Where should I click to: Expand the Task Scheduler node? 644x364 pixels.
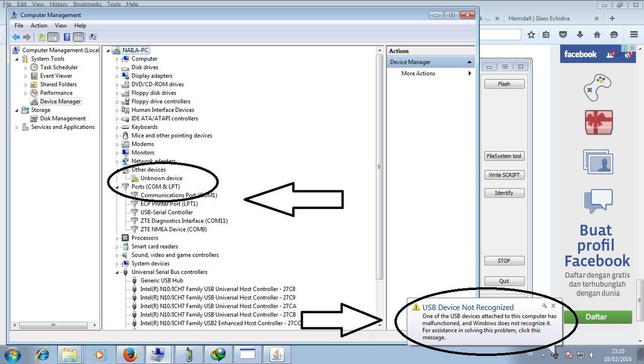[26, 67]
